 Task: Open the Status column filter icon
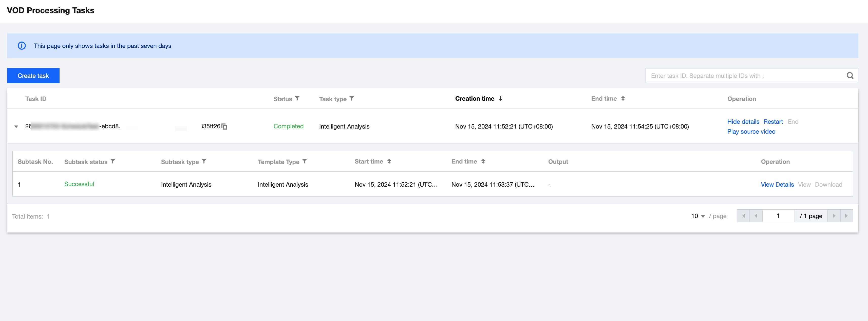click(x=297, y=98)
